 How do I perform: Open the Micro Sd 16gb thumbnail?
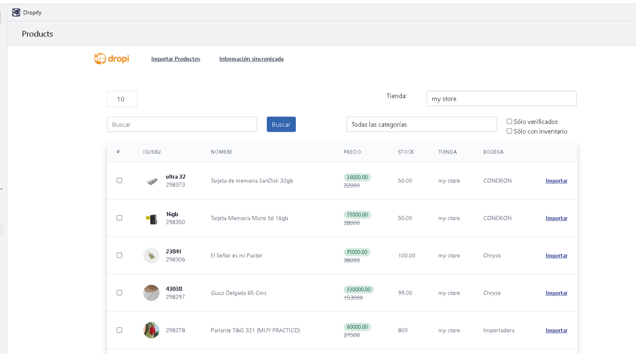tap(151, 219)
